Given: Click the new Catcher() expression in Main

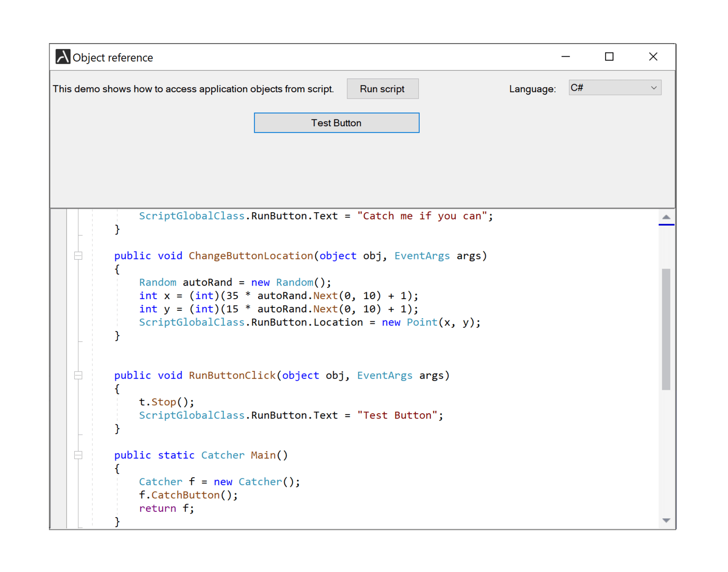Looking at the screenshot, I should pos(255,481).
